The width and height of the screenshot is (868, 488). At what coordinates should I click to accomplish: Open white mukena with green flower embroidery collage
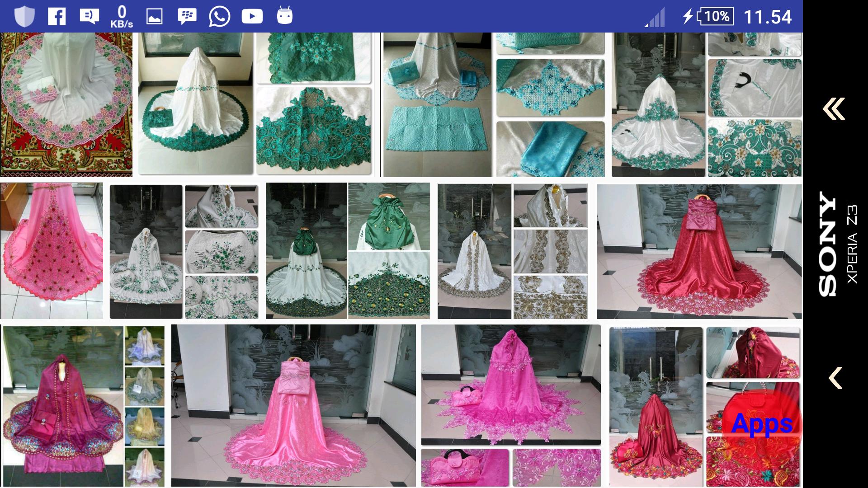coord(184,251)
